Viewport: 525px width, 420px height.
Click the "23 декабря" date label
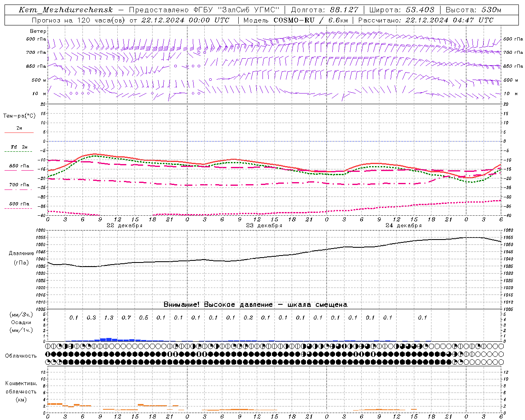(x=264, y=226)
